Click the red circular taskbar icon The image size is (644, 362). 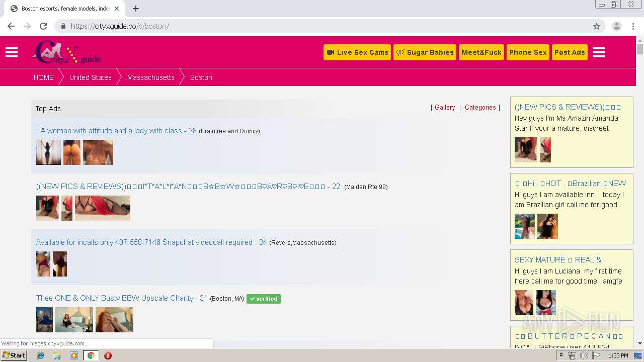pos(108,355)
